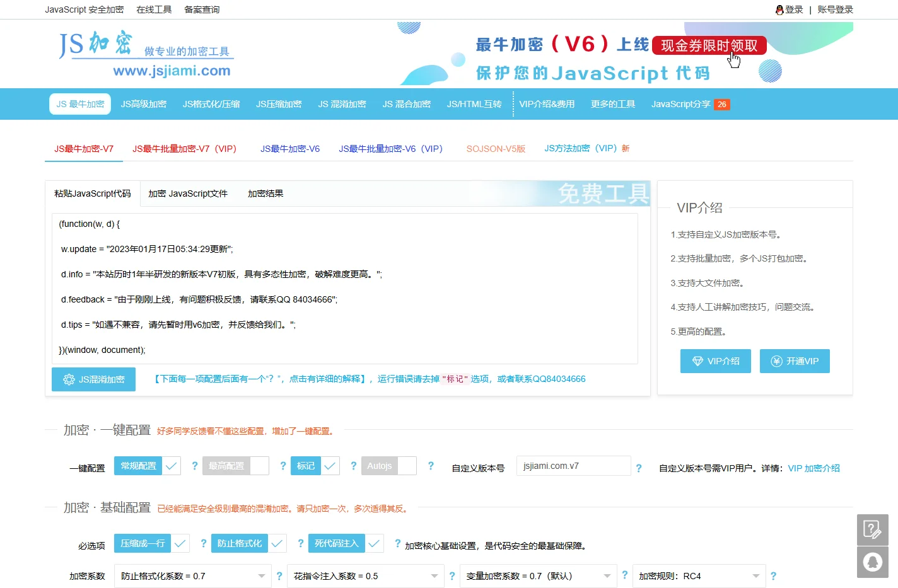Open the JavaScript 安全加密 top link
The width and height of the screenshot is (898, 588).
click(x=85, y=9)
